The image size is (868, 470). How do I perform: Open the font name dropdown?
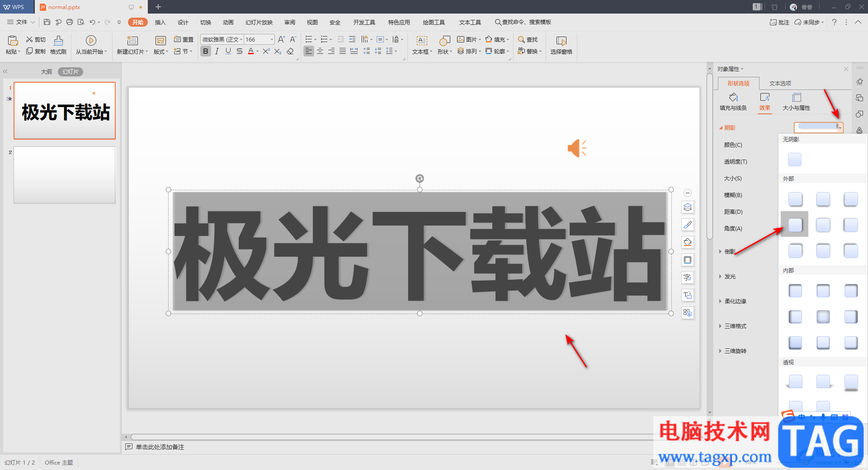[x=241, y=39]
